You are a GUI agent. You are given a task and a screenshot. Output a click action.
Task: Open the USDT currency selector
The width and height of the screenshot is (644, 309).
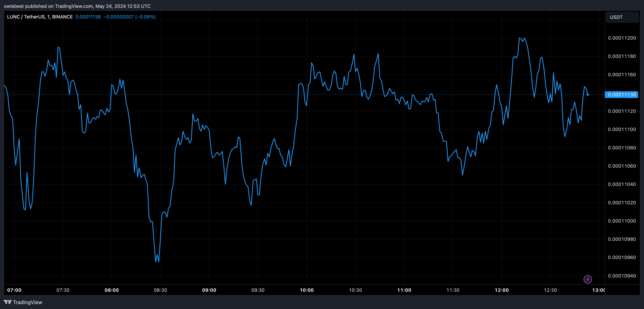click(622, 17)
